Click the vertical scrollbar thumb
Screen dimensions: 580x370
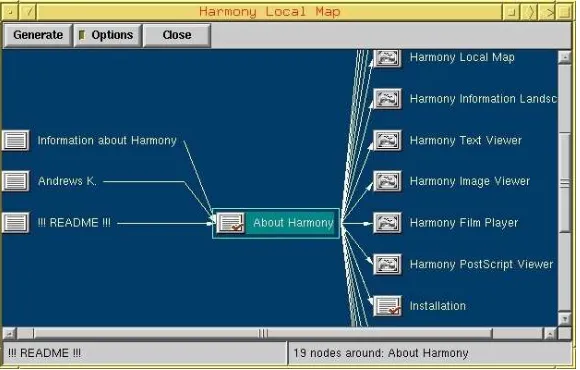pyautogui.click(x=565, y=182)
